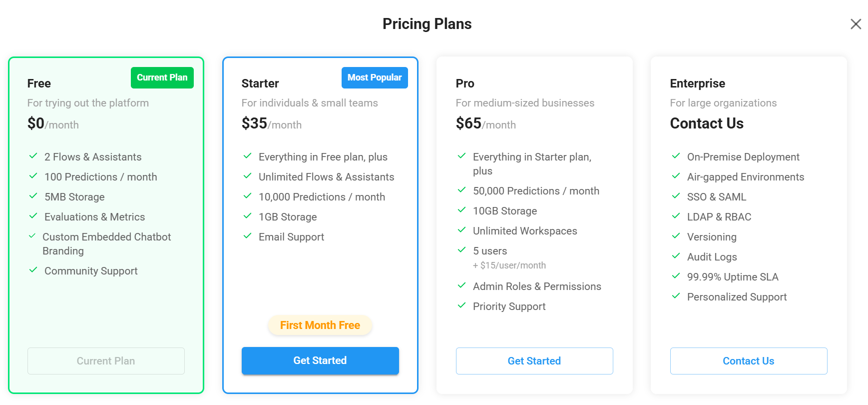Click checkmark next to Priority Support
This screenshot has width=868, height=405.
[462, 305]
